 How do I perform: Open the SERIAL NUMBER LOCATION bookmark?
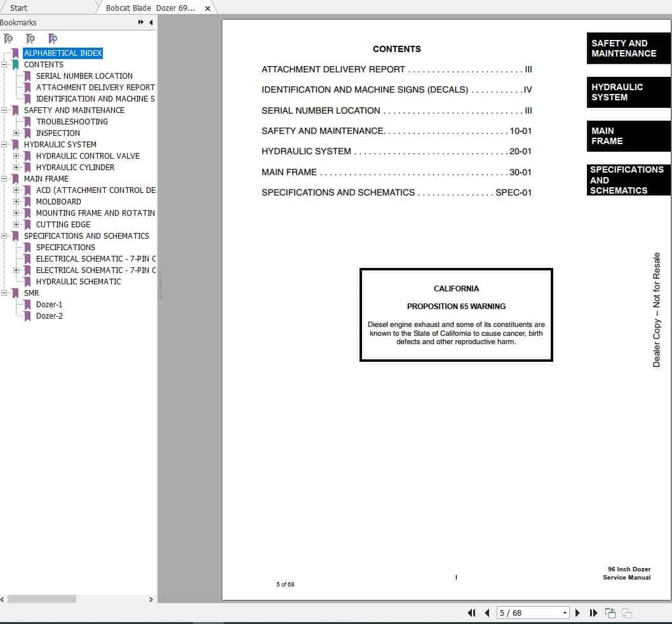pos(84,76)
